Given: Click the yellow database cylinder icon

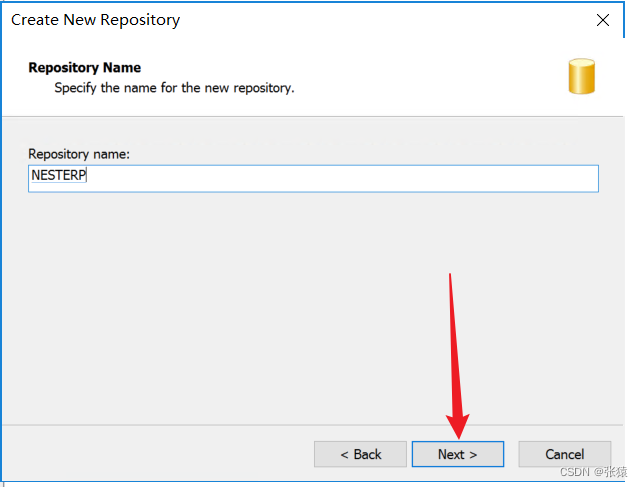Looking at the screenshot, I should [x=581, y=77].
